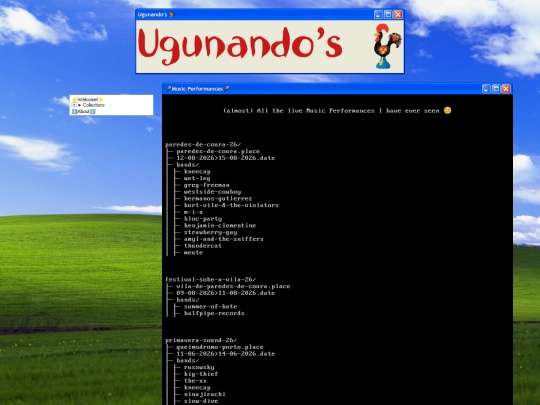This screenshot has height=405, width=540.
Task: Close the Ugunando's window
Action: coord(398,14)
